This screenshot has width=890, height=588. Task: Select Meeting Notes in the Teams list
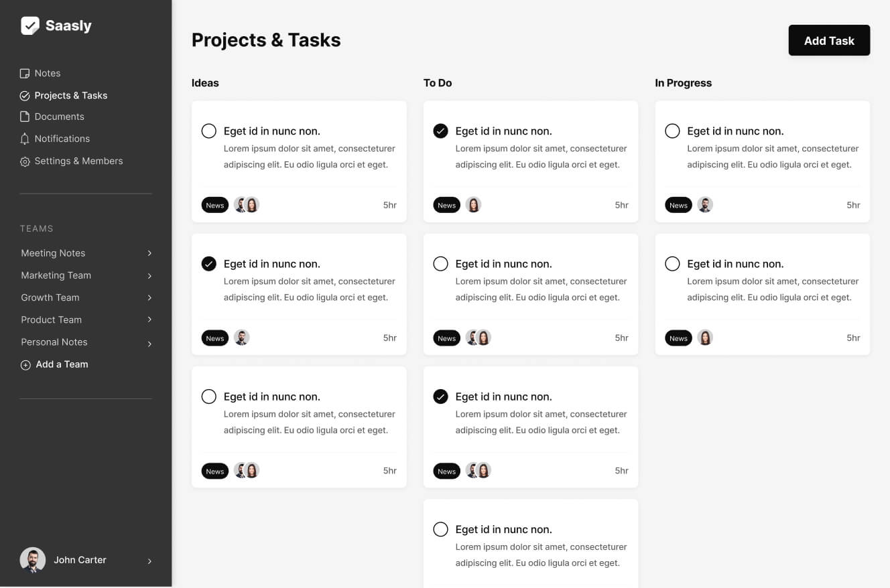(x=53, y=253)
